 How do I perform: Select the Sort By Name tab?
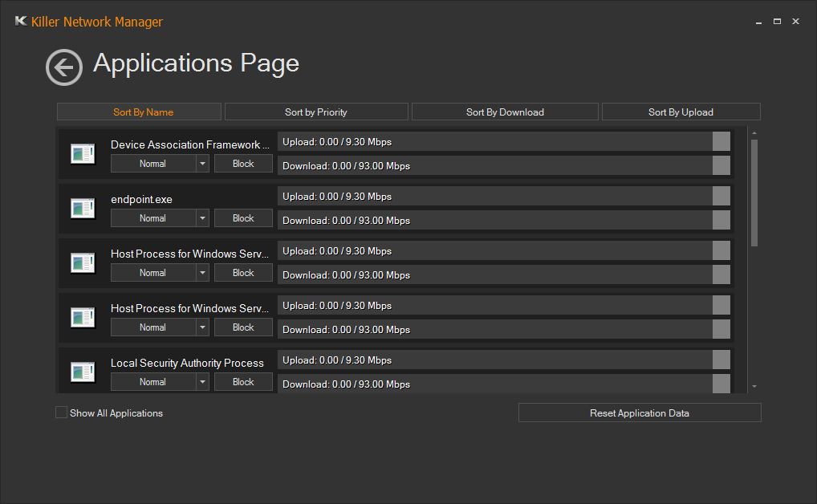[x=139, y=112]
